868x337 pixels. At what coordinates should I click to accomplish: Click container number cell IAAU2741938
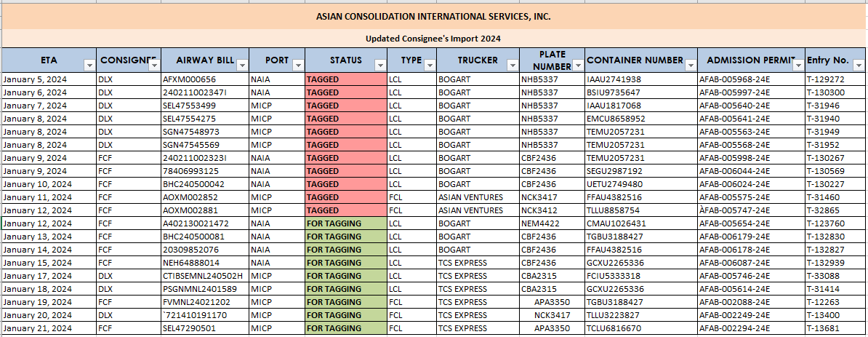click(x=614, y=79)
